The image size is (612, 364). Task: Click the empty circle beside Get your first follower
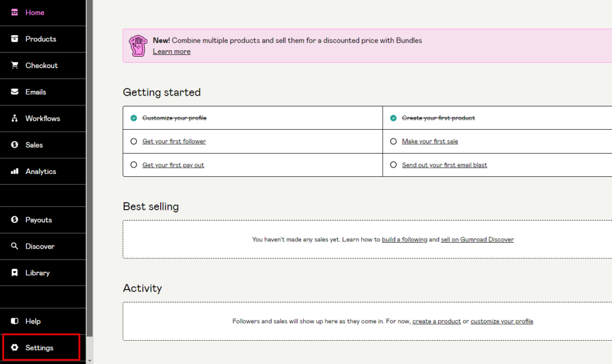click(134, 142)
